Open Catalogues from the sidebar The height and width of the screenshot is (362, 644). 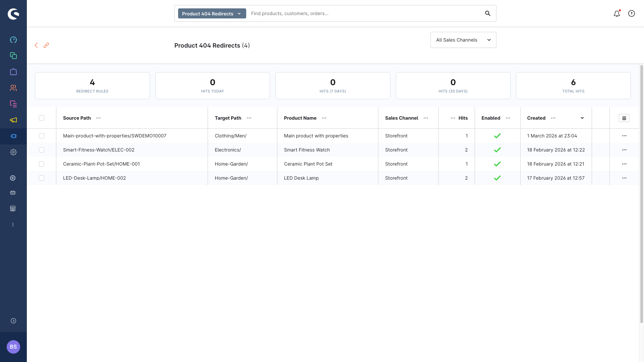(x=13, y=56)
